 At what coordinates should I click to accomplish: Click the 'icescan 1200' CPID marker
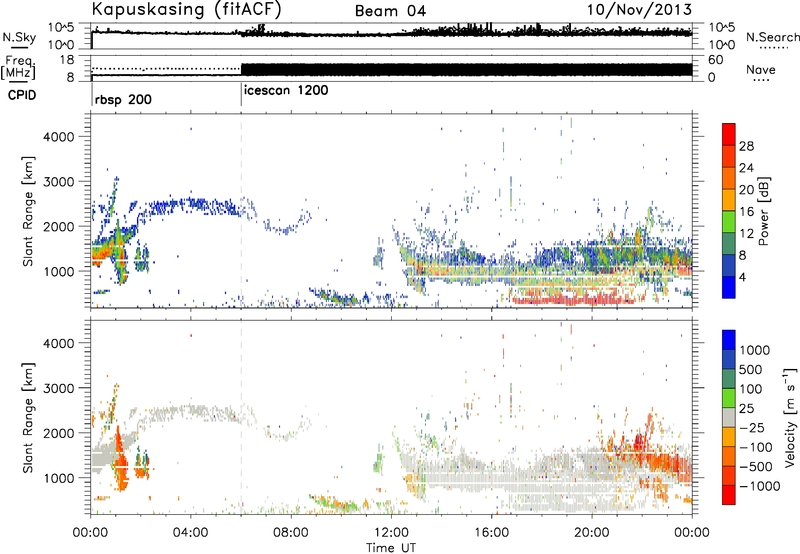286,91
